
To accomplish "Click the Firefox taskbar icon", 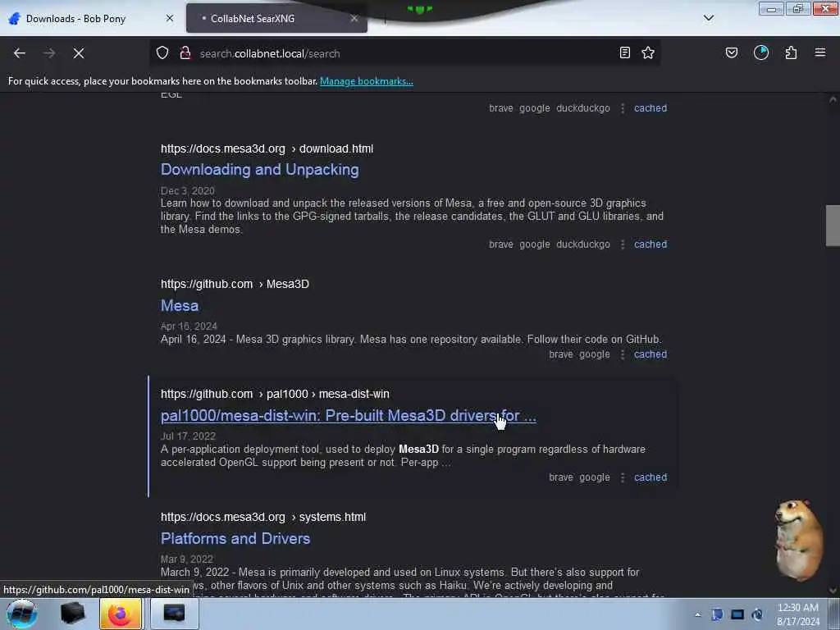I will 120,614.
